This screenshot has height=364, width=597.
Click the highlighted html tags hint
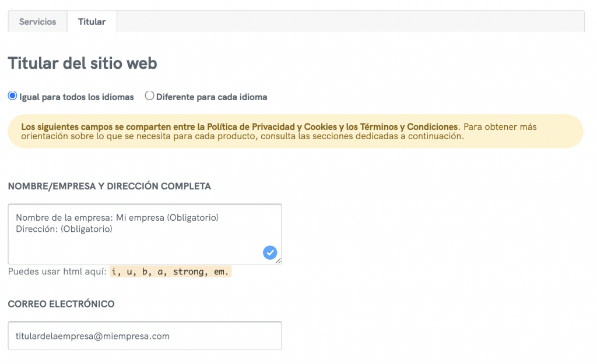[x=170, y=272]
